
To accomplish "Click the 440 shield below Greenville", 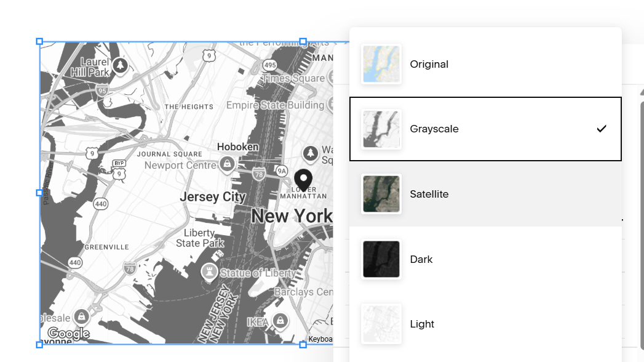I will click(75, 262).
